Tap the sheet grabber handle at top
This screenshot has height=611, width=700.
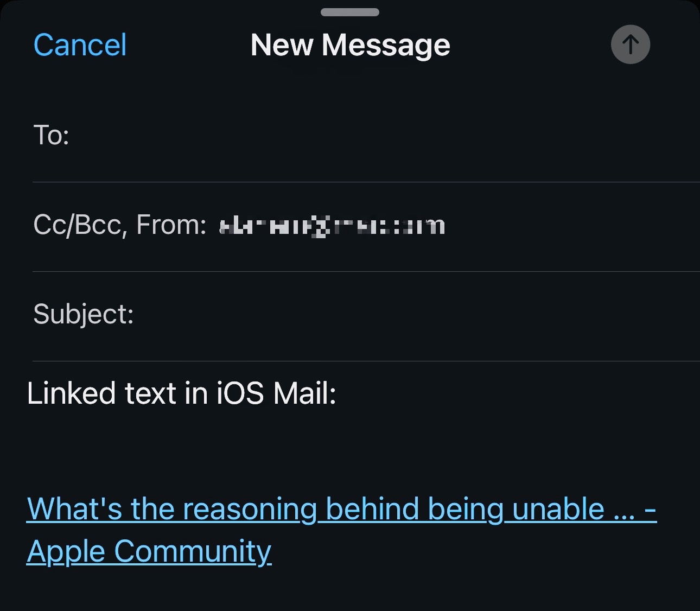click(349, 12)
